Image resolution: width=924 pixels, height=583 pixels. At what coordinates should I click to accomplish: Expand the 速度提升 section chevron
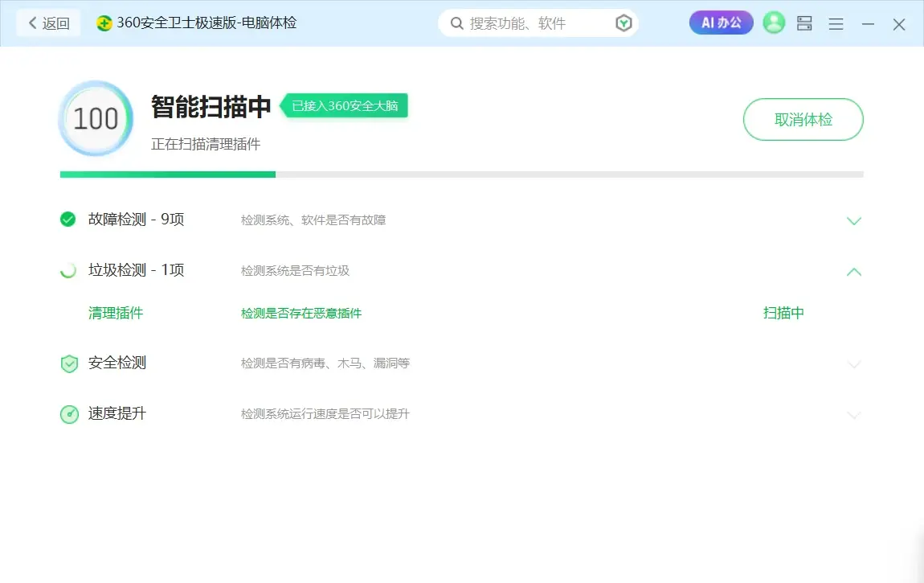click(x=854, y=416)
